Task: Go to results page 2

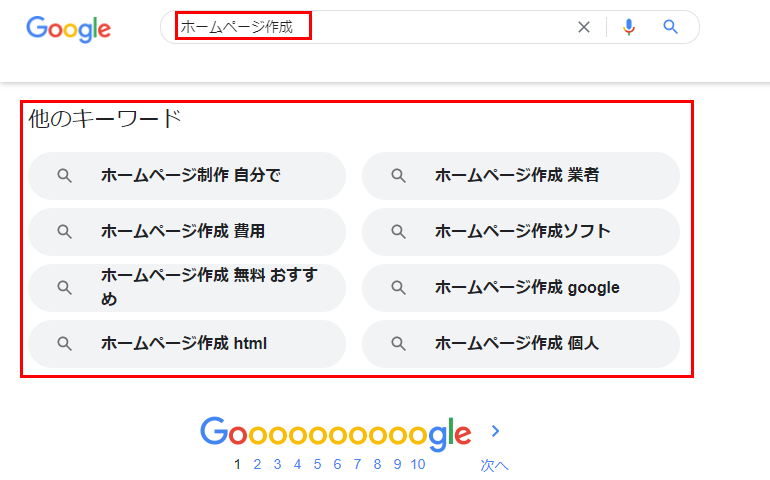Action: tap(257, 464)
